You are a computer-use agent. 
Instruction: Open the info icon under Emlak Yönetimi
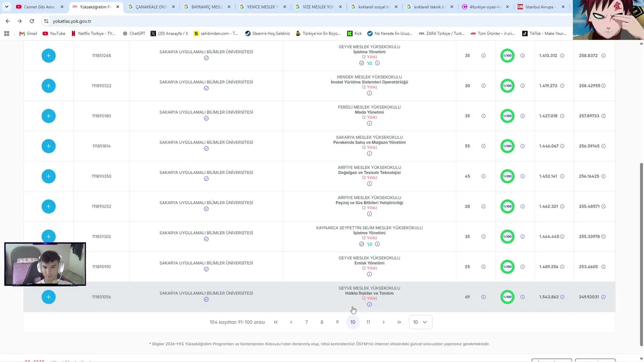tap(369, 274)
